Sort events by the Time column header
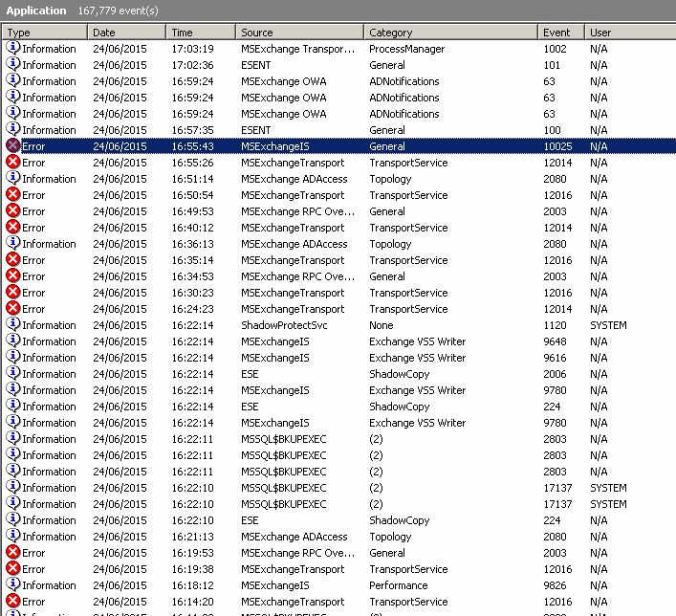 tap(201, 33)
